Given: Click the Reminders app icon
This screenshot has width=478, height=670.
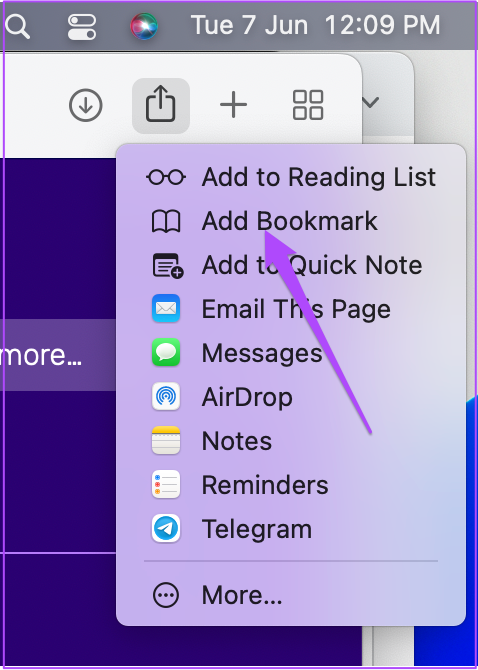Looking at the screenshot, I should (166, 485).
